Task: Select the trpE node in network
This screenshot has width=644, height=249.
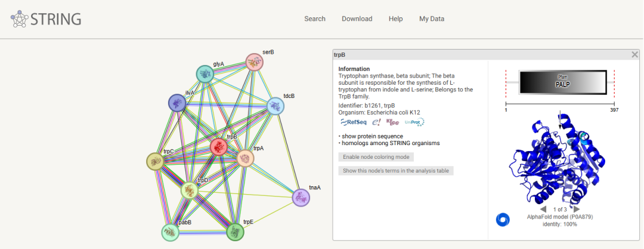Action: 236,232
